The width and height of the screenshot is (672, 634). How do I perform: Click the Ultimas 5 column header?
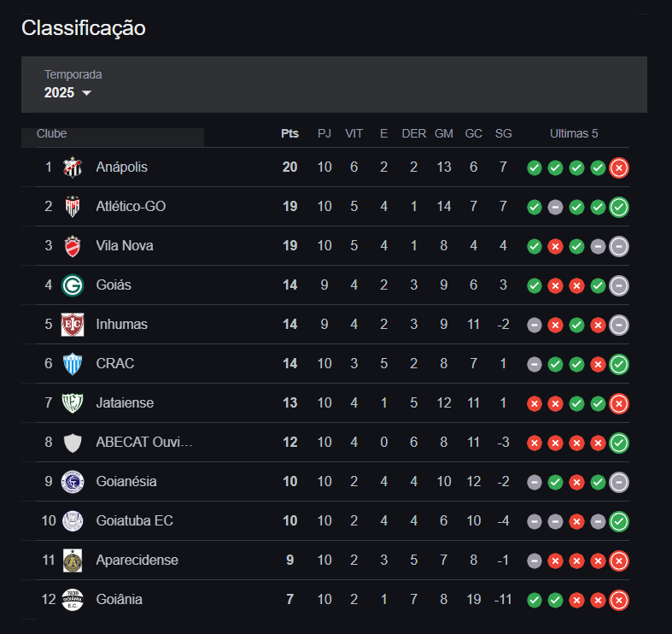pyautogui.click(x=574, y=133)
